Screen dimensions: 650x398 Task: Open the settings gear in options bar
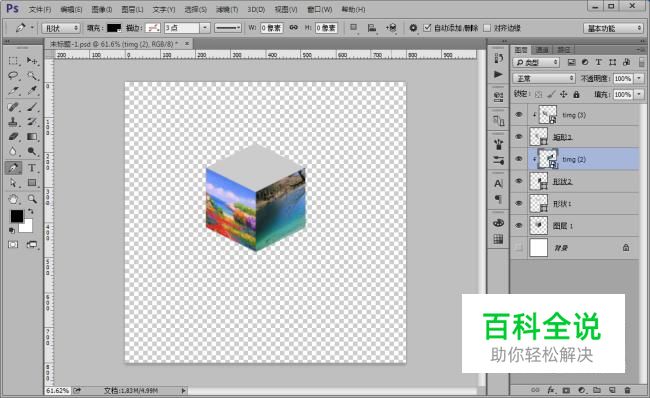pyautogui.click(x=413, y=28)
